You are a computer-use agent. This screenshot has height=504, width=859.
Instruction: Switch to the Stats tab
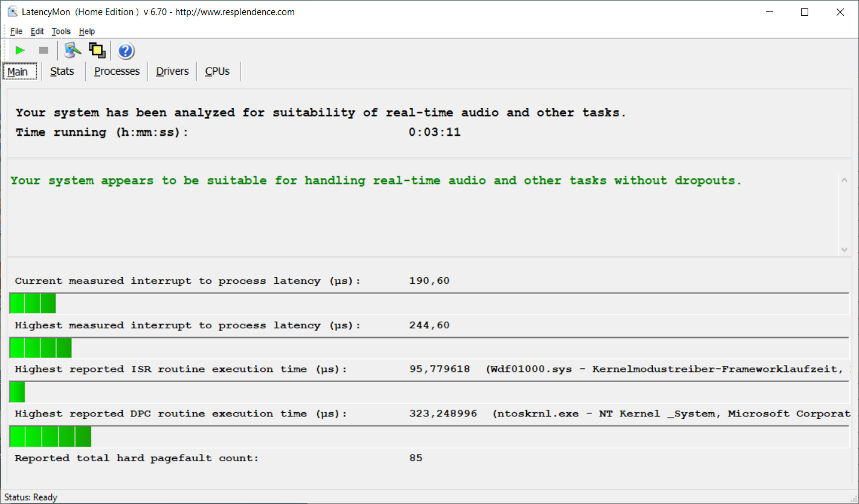coord(62,71)
